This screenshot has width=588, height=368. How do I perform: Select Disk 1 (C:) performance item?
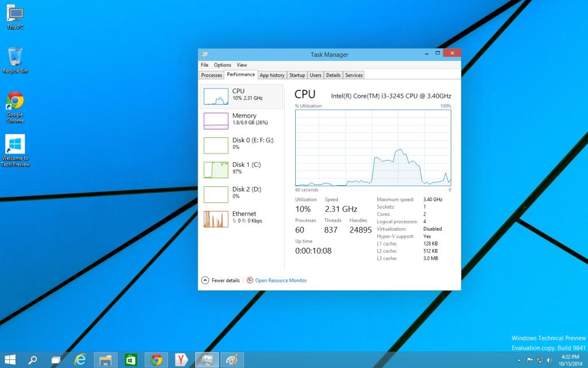pos(241,169)
